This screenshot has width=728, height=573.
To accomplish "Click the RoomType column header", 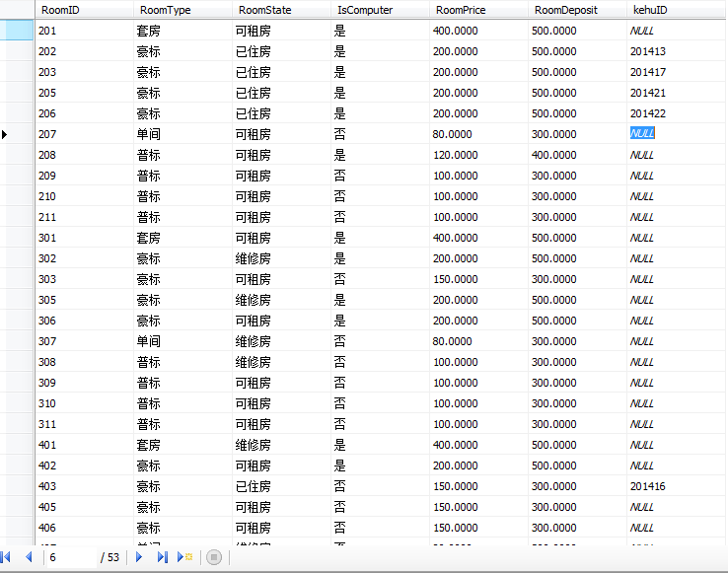I will point(182,10).
